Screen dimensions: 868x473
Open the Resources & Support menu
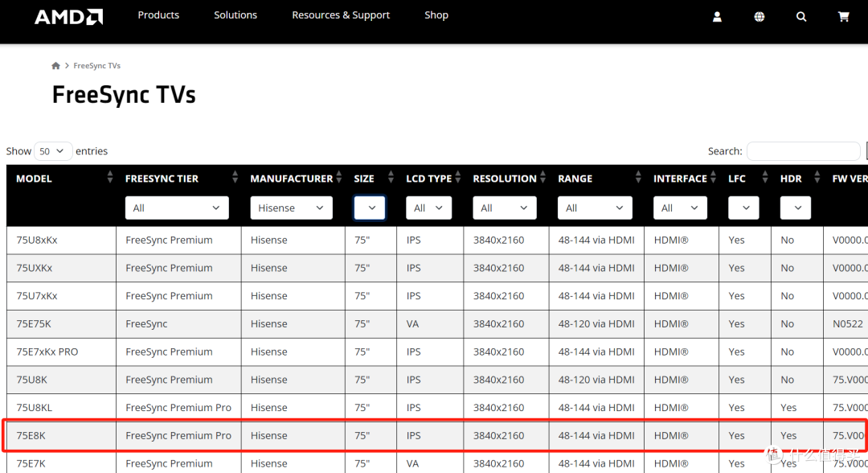point(341,15)
